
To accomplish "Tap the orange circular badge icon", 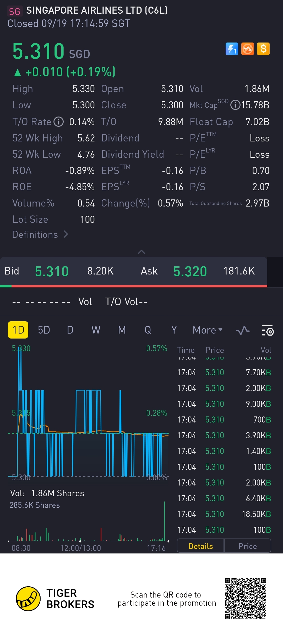I will [x=247, y=49].
